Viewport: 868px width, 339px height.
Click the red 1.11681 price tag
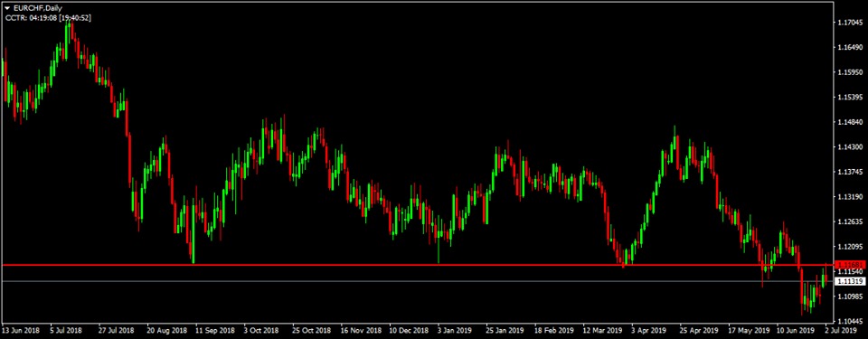tap(849, 265)
